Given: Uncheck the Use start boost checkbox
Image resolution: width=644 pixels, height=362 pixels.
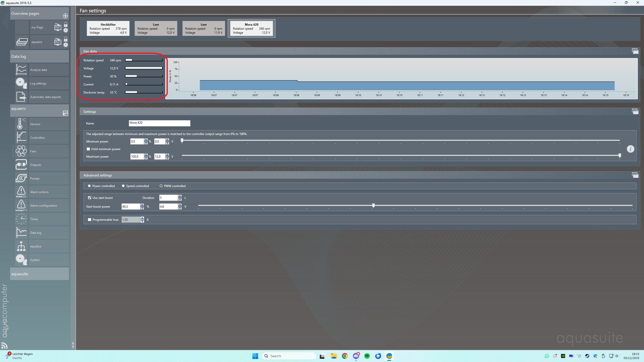Looking at the screenshot, I should (x=90, y=198).
